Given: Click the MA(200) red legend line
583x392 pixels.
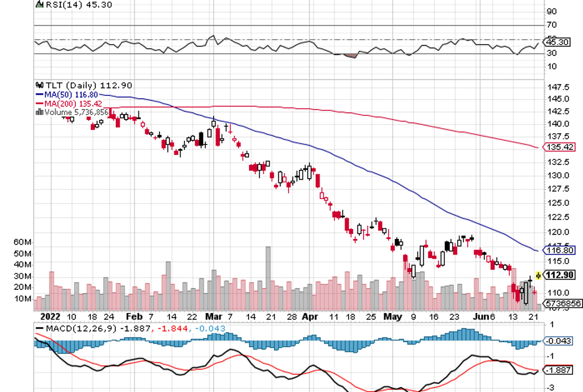Looking at the screenshot, I should (x=39, y=104).
